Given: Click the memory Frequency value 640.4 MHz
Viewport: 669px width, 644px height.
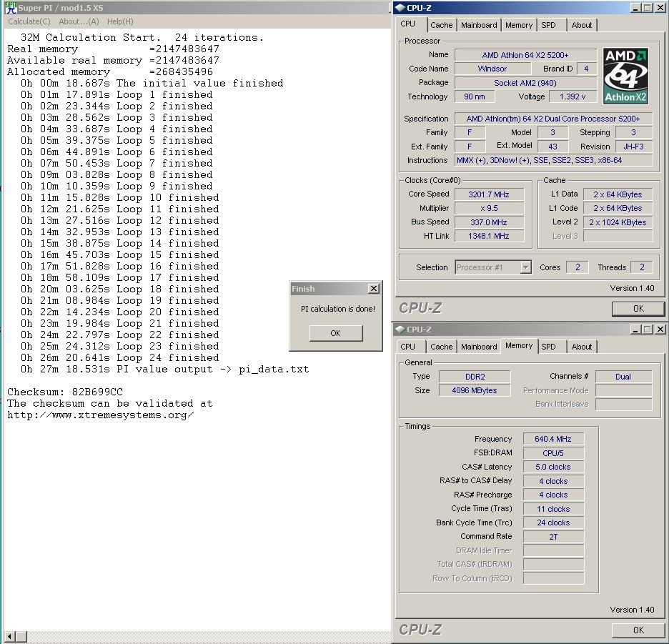Looking at the screenshot, I should click(x=553, y=439).
